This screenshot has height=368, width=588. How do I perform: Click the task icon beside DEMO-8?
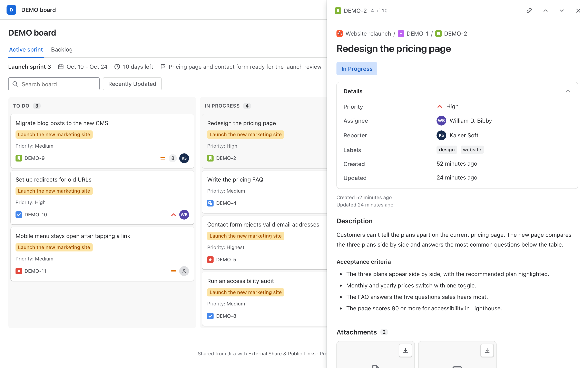(x=210, y=316)
